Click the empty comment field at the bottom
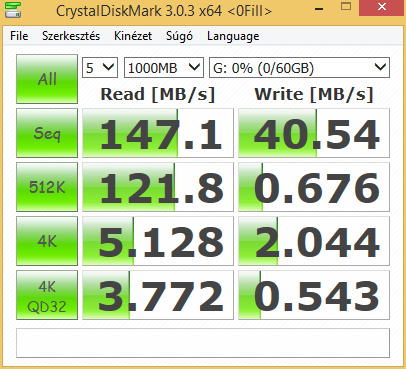This screenshot has height=369, width=406. point(203,343)
